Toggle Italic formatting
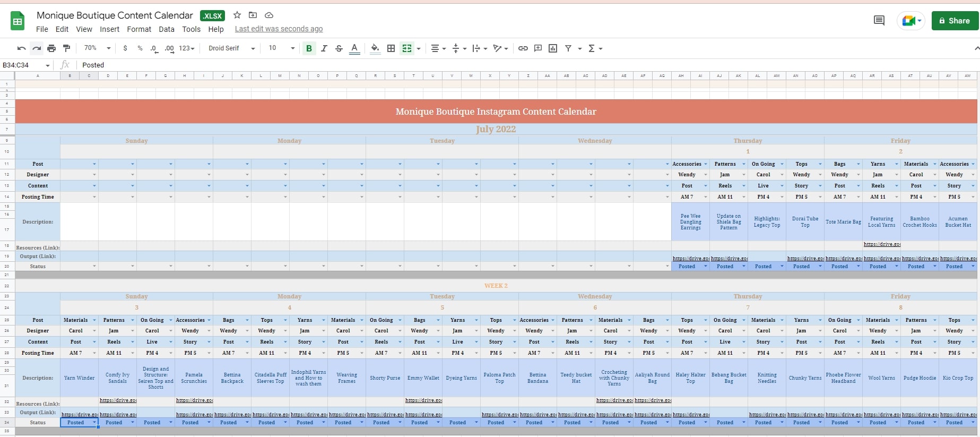The image size is (980, 437). click(x=324, y=48)
